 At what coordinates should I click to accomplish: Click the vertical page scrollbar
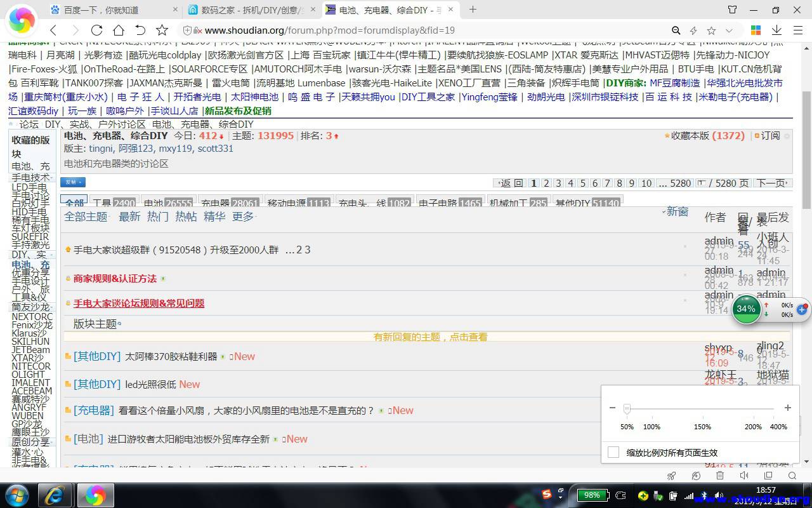tap(807, 149)
